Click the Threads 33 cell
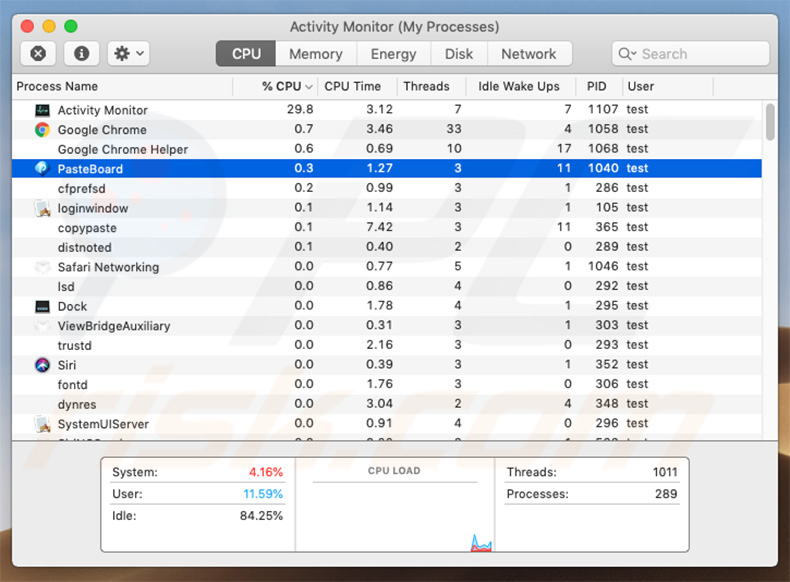Viewport: 790px width, 582px height. (x=454, y=129)
